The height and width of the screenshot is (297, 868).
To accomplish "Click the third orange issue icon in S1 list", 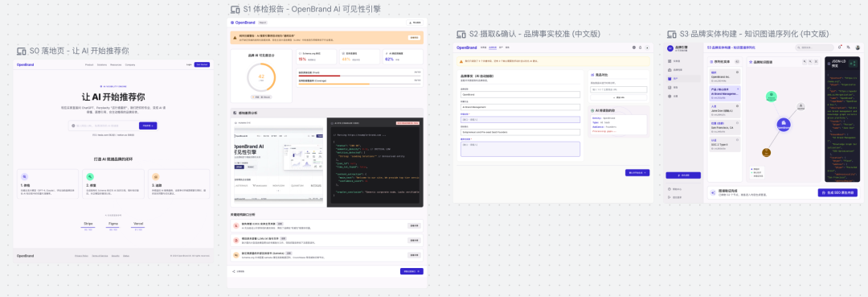I will coord(236,255).
